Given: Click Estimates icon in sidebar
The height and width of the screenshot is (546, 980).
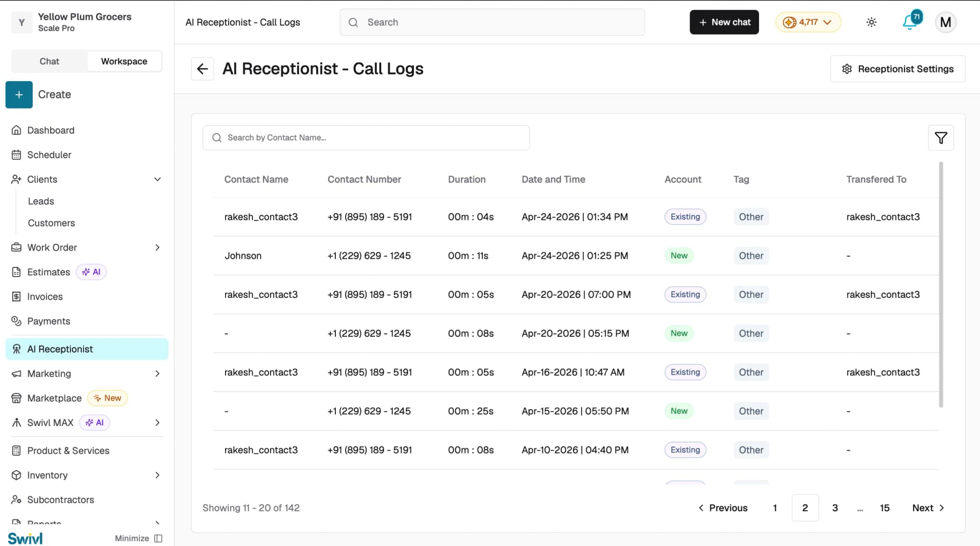Looking at the screenshot, I should point(16,272).
